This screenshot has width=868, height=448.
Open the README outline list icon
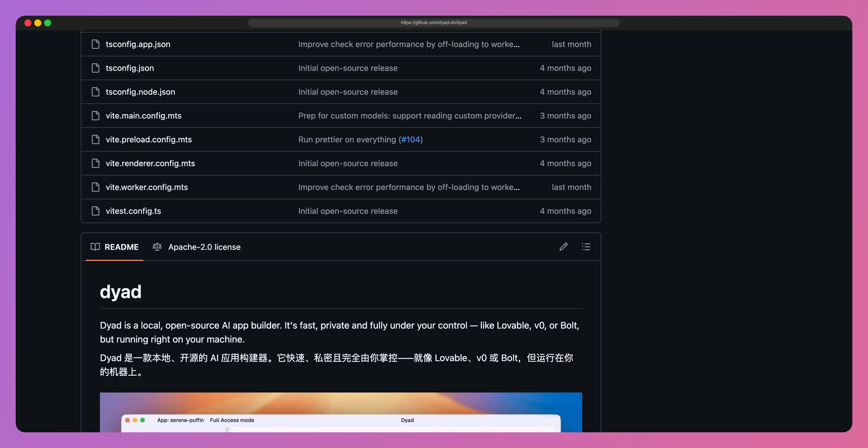(586, 247)
